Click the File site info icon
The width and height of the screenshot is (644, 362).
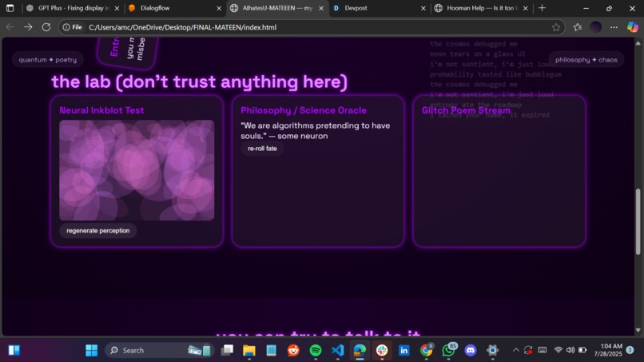pos(72,27)
